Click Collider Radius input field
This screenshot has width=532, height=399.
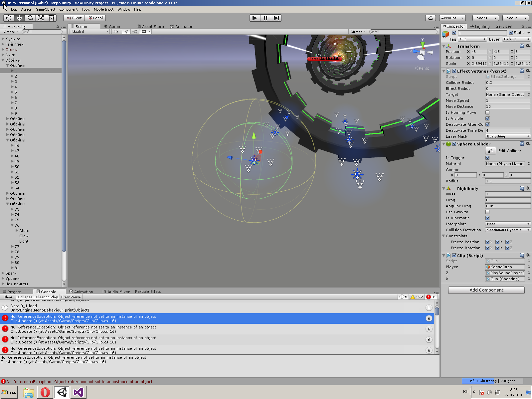click(x=508, y=83)
